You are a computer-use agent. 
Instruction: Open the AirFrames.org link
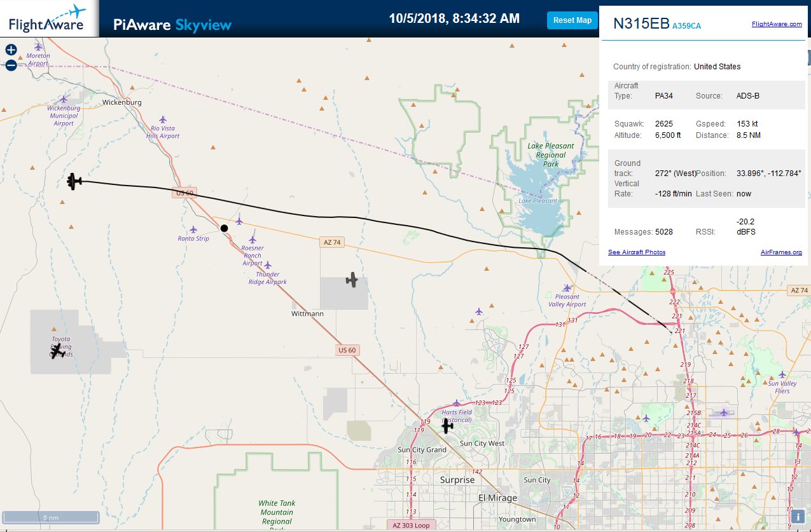pos(781,252)
